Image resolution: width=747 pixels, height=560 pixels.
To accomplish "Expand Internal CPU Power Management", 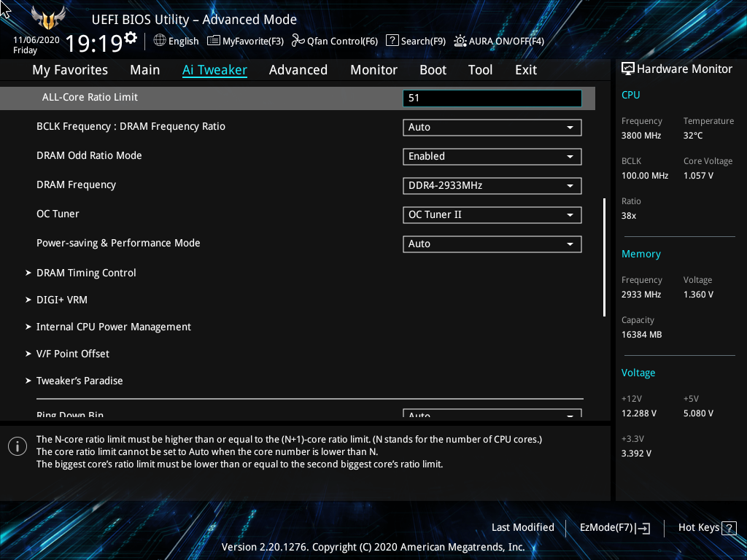I will 114,327.
